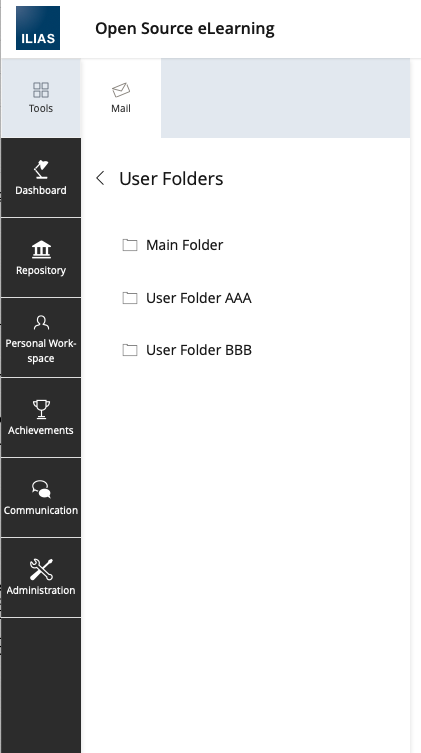
Task: Open the Repository building icon
Action: tap(41, 249)
